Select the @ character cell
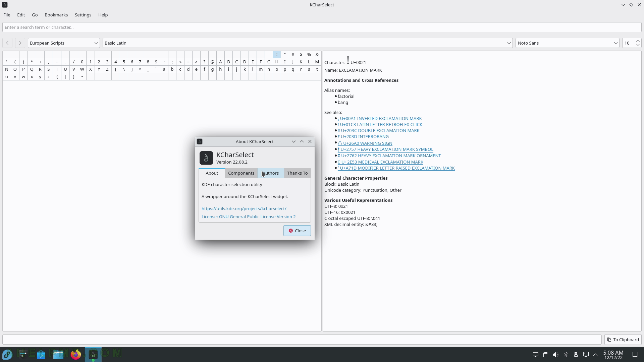Viewport: 644px width, 362px height. pos(212,62)
